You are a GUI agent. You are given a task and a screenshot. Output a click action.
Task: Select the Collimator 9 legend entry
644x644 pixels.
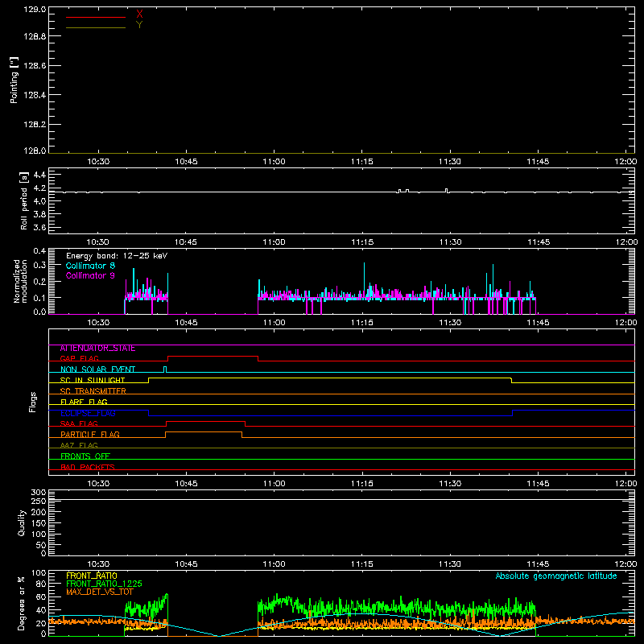90,275
